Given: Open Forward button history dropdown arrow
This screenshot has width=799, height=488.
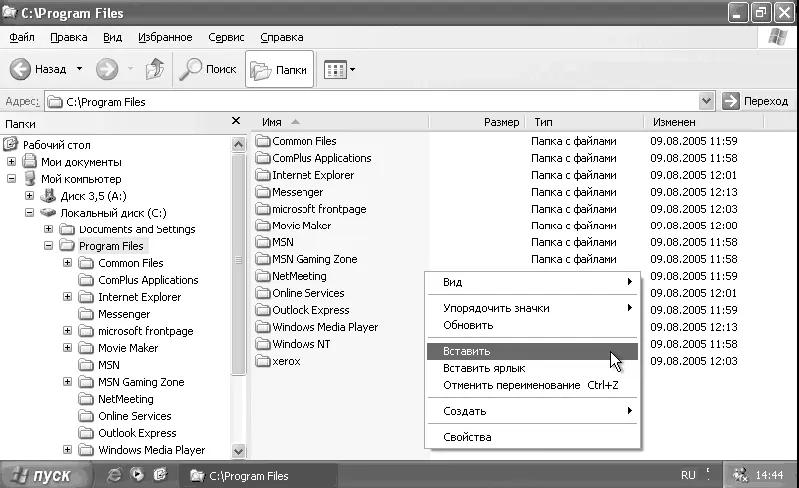Looking at the screenshot, I should 130,68.
